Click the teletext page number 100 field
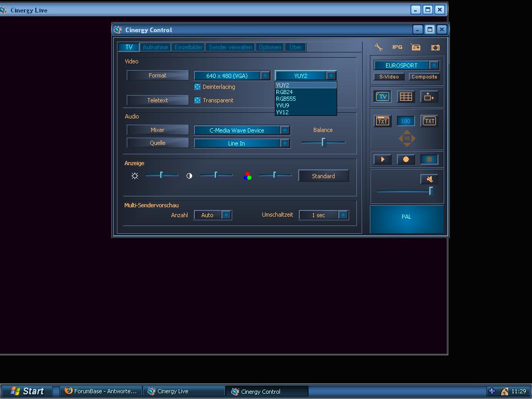This screenshot has width=532, height=399. 405,121
